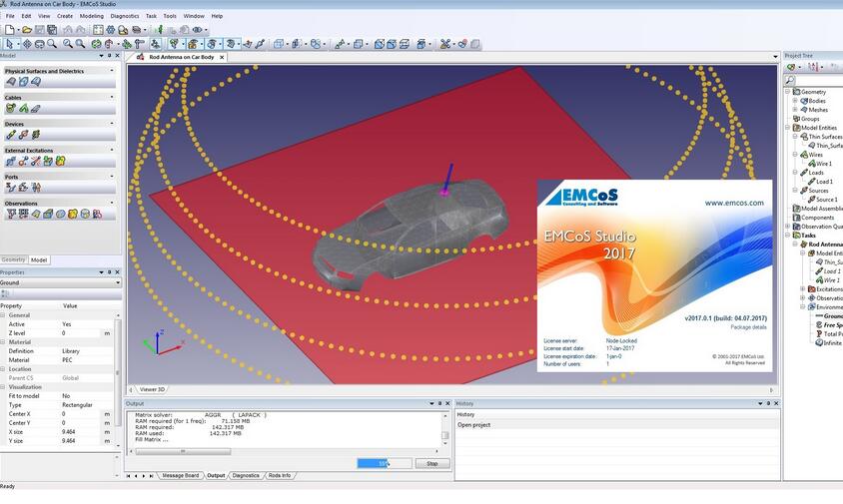This screenshot has width=843, height=504.
Task: Select Wire 1 under Wires
Action: [823, 164]
